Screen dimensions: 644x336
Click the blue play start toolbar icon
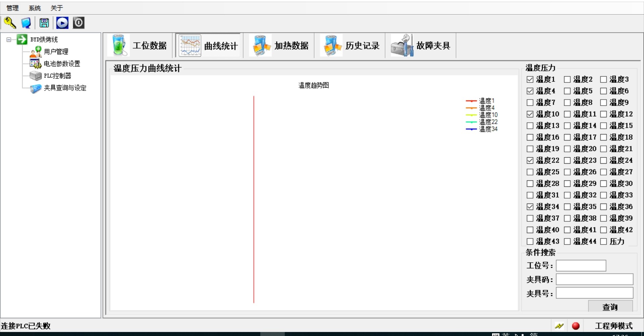pos(62,23)
